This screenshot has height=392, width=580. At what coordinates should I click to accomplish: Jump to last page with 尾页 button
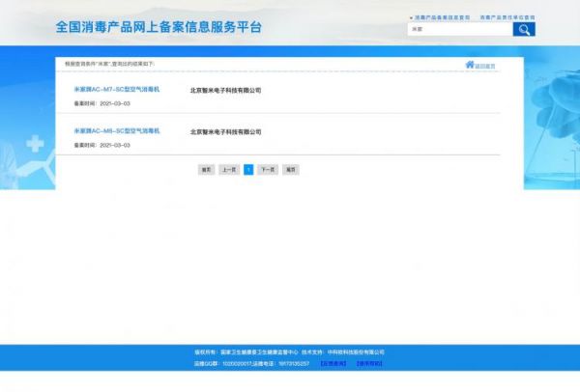coord(291,170)
